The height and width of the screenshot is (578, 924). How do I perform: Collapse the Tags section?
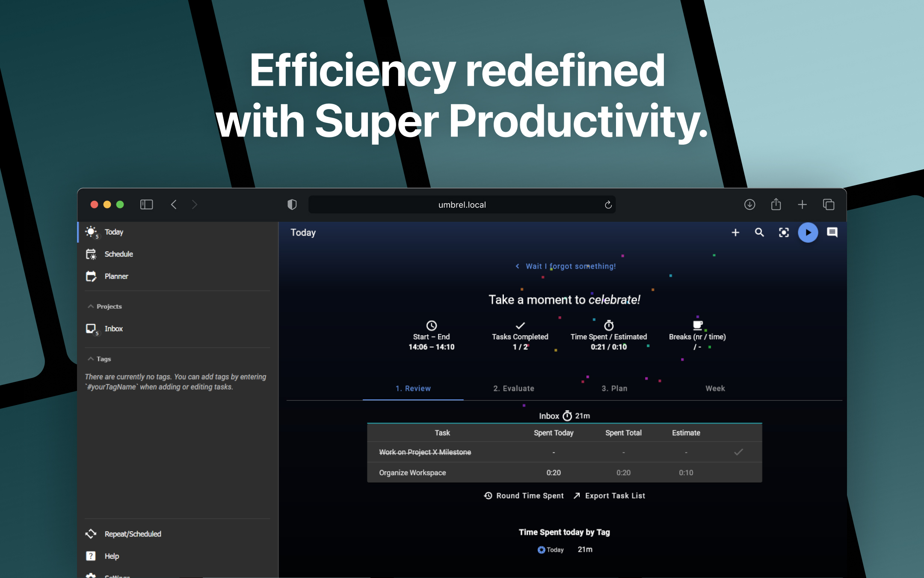point(91,358)
